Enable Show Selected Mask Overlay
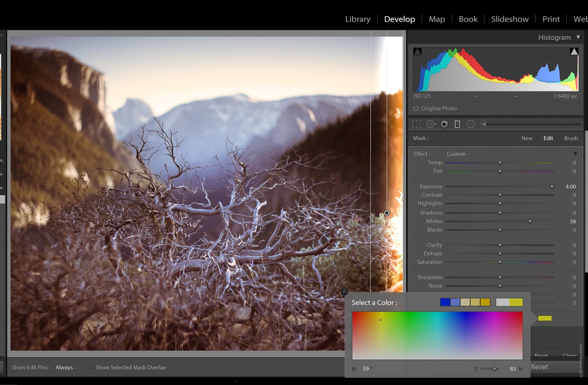Image resolution: width=588 pixels, height=385 pixels. pyautogui.click(x=91, y=367)
